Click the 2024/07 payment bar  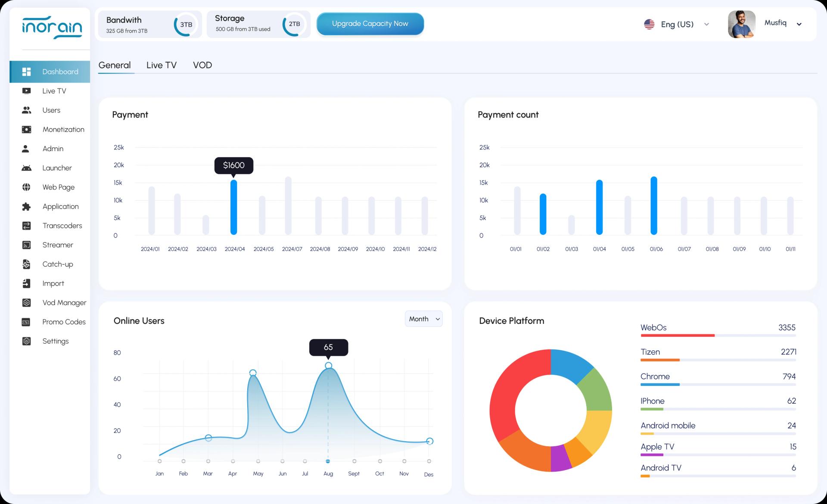click(288, 205)
